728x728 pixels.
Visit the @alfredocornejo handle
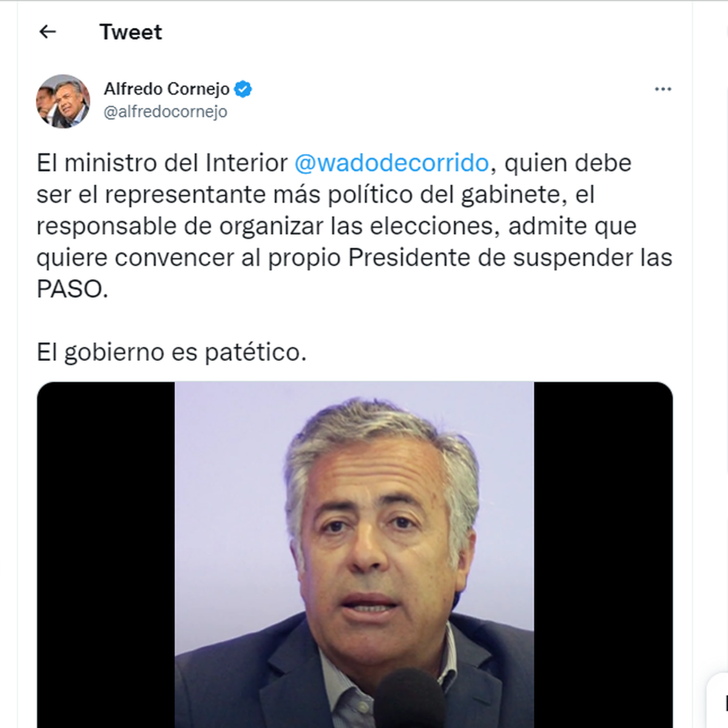(x=166, y=112)
